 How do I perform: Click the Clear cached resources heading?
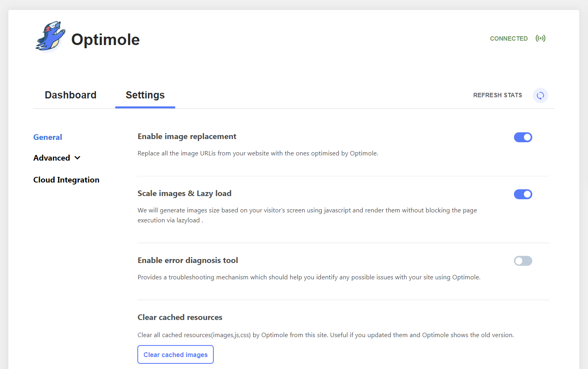tap(180, 317)
